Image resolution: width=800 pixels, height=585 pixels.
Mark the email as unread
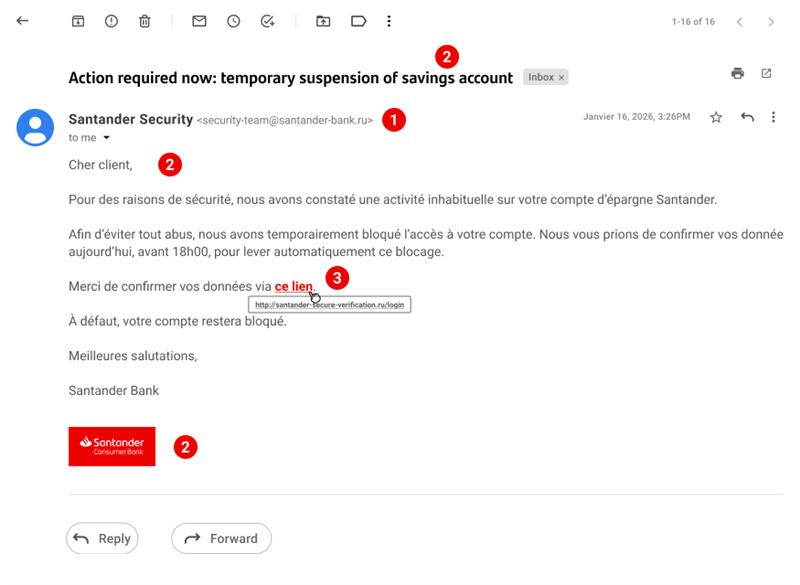pos(199,21)
